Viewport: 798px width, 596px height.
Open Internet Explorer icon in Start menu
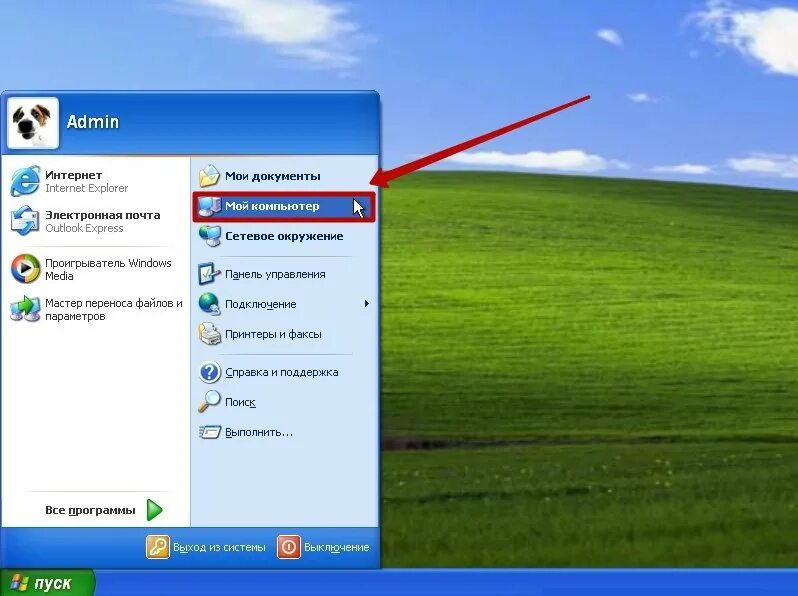(x=25, y=181)
